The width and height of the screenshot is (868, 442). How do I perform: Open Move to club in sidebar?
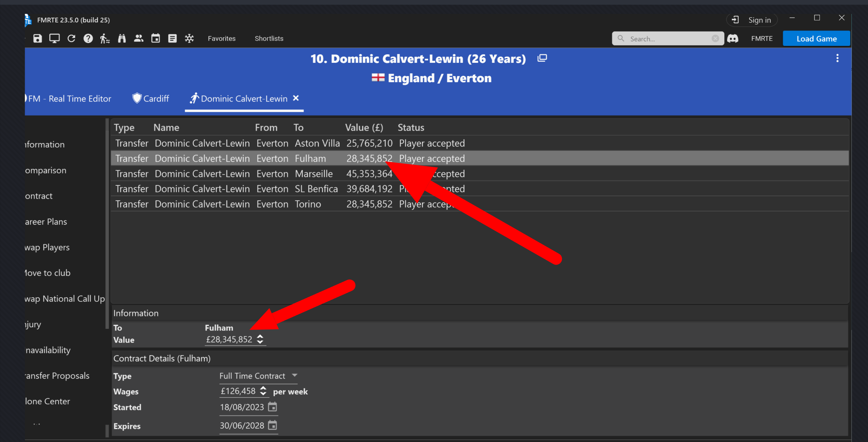(x=48, y=273)
